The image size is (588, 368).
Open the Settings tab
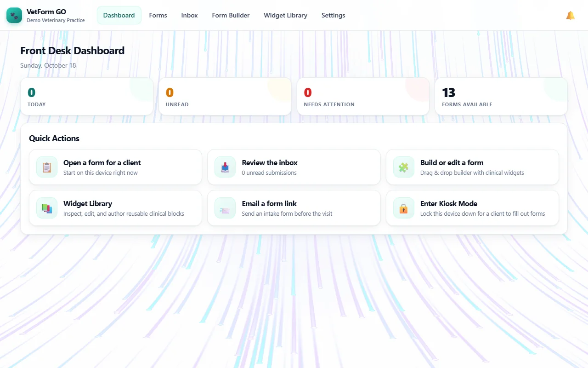[x=333, y=15]
